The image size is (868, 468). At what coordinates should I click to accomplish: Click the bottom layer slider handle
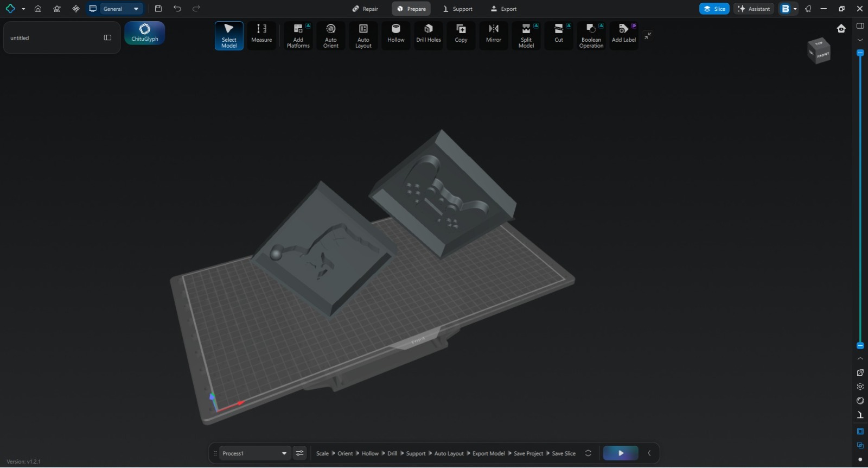[x=860, y=345]
